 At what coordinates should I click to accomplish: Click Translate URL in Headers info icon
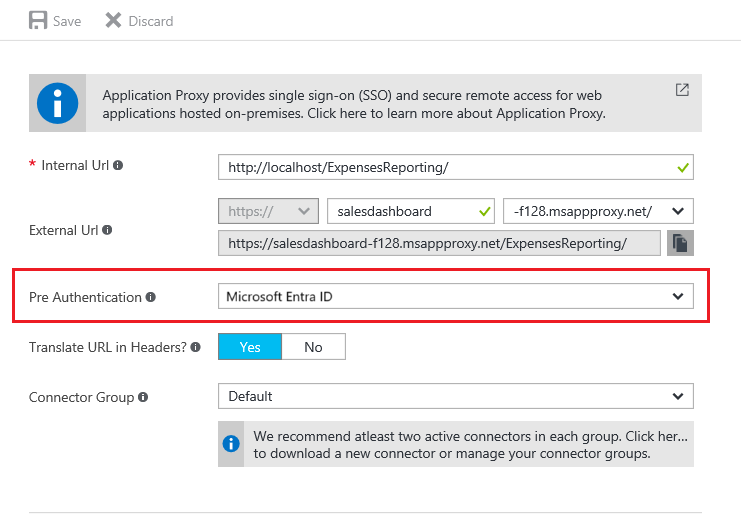click(x=196, y=347)
